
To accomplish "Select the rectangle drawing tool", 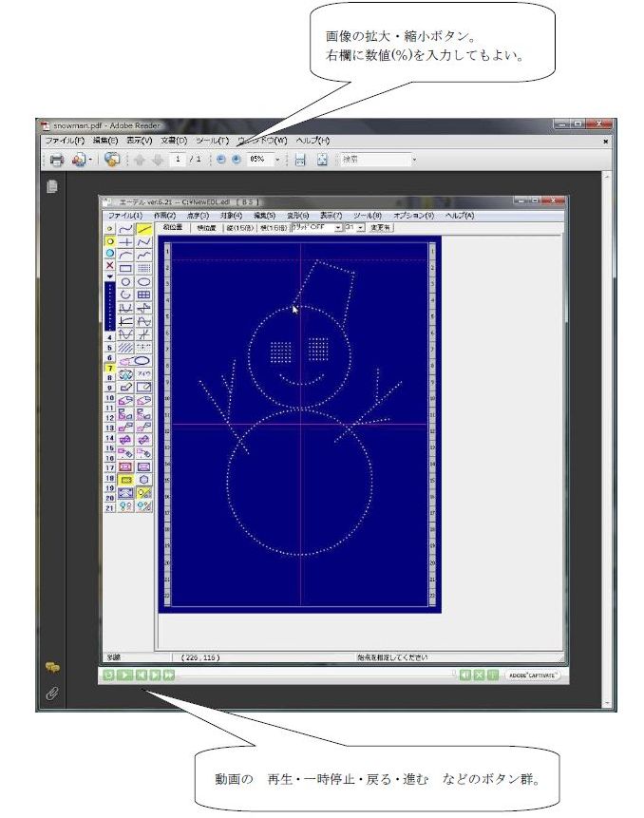I will [126, 269].
